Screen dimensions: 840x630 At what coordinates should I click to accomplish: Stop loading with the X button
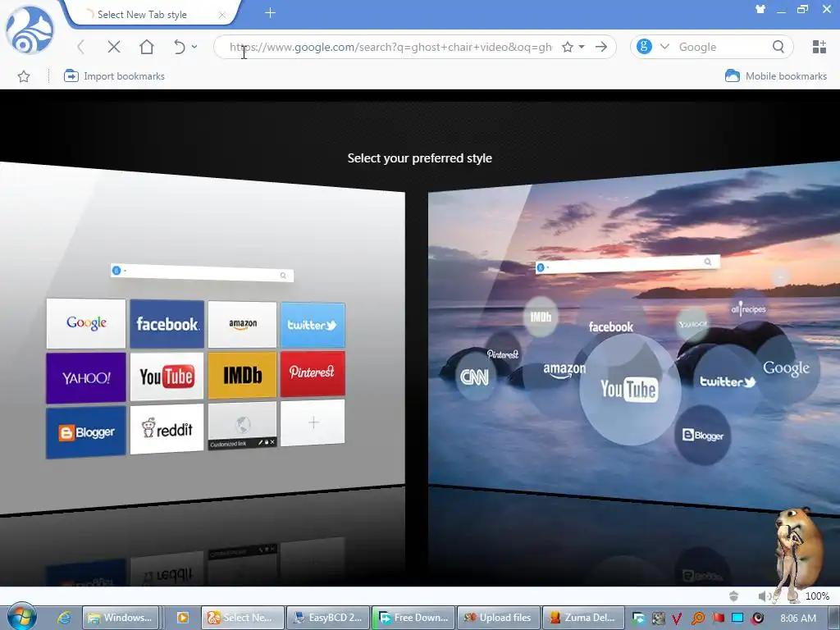113,47
